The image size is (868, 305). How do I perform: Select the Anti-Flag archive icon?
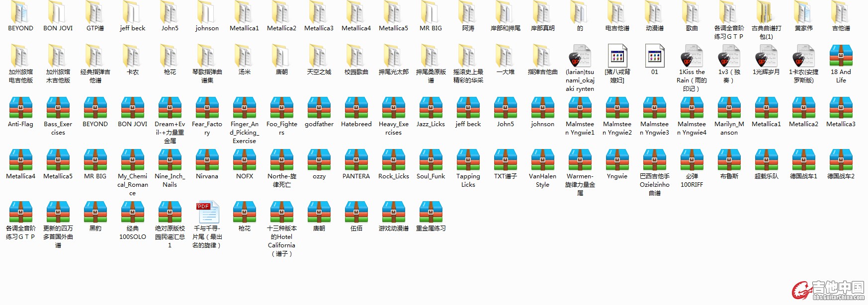pyautogui.click(x=21, y=108)
